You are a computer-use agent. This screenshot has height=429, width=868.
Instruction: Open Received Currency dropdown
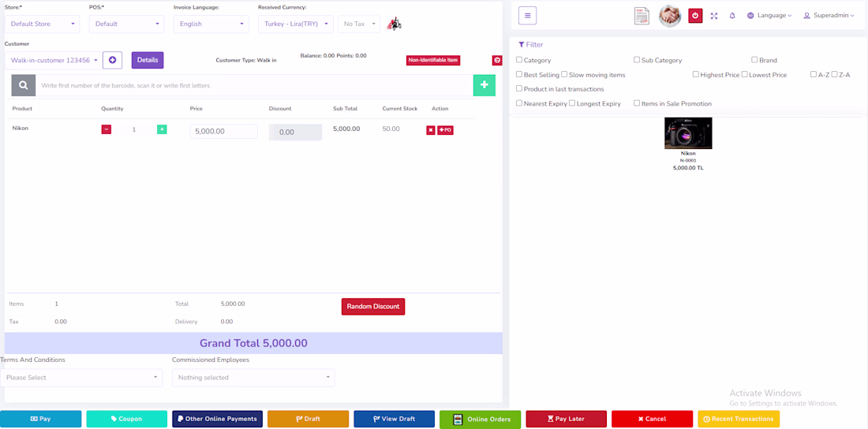click(x=296, y=24)
